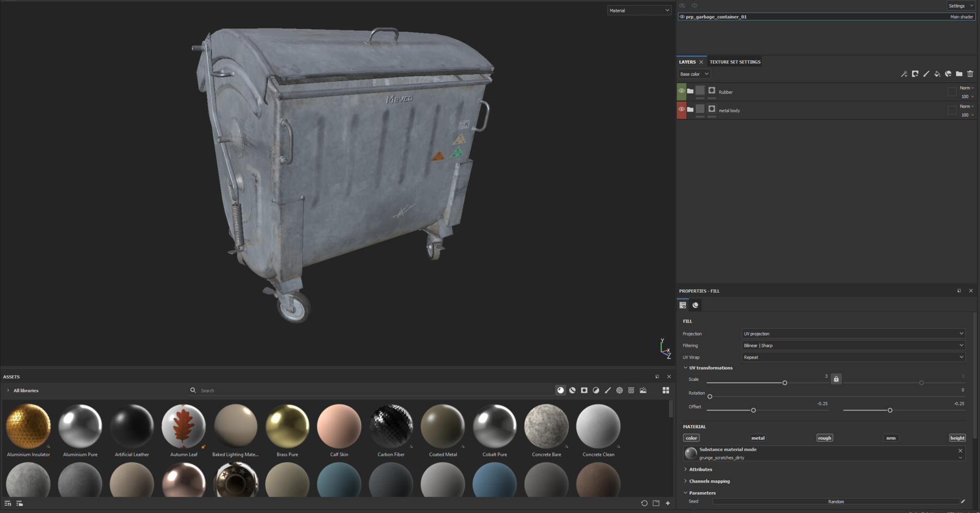This screenshot has height=513, width=980.
Task: Adjust the Rotation slider in UV transformations
Action: coord(709,397)
